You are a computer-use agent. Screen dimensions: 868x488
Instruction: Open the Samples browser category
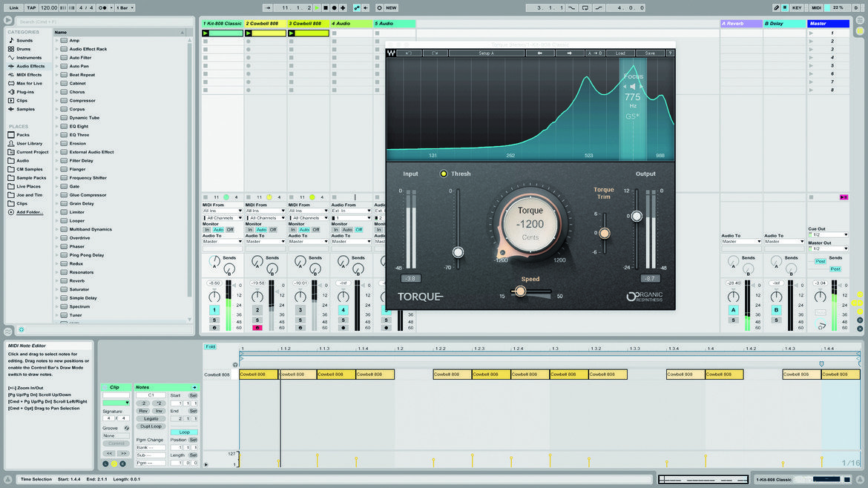25,109
